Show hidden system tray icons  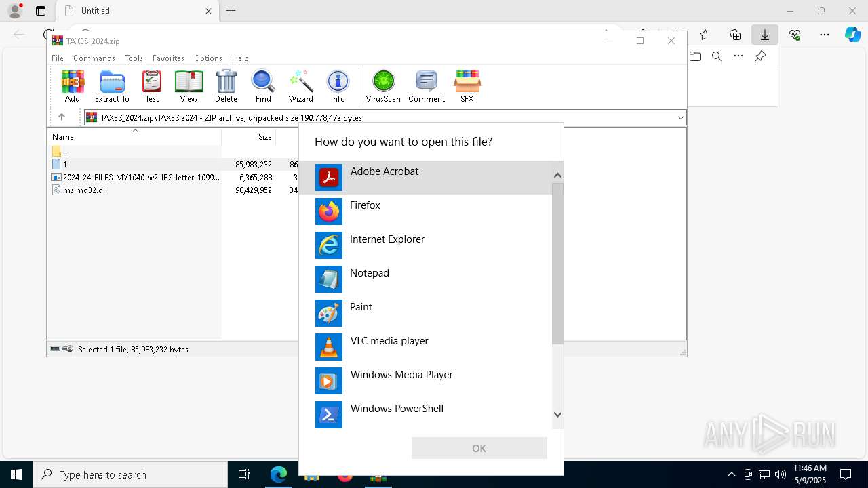tap(731, 474)
